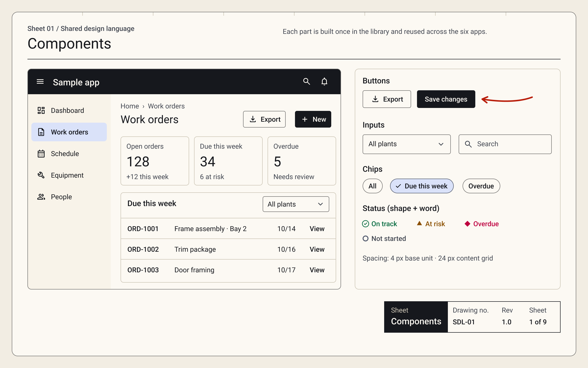Open the hamburger menu in Sample app
Viewport: 588px width, 368px height.
point(40,82)
